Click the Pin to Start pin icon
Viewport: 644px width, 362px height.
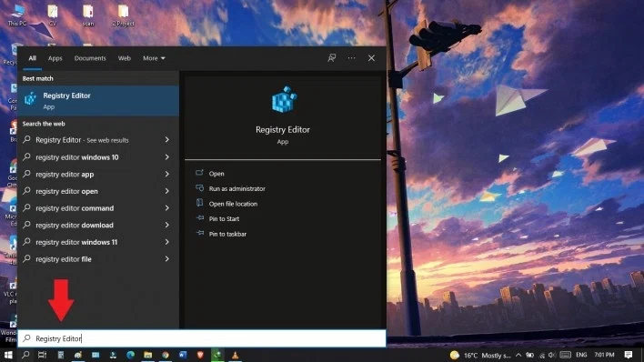(200, 218)
